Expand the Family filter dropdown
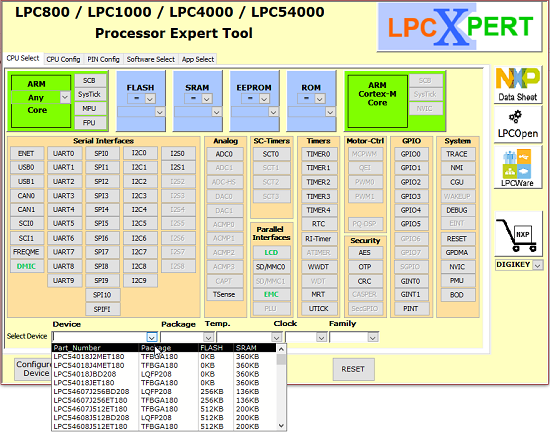The width and height of the screenshot is (550, 432). tap(373, 337)
